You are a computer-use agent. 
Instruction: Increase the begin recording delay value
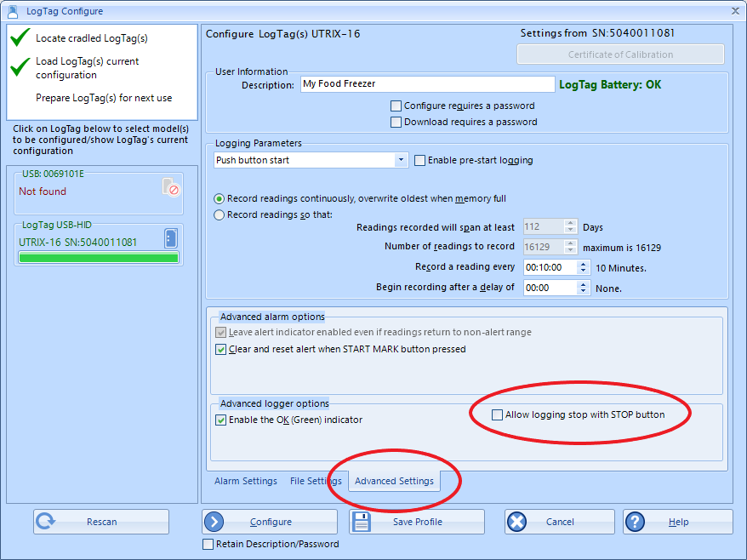[583, 284]
